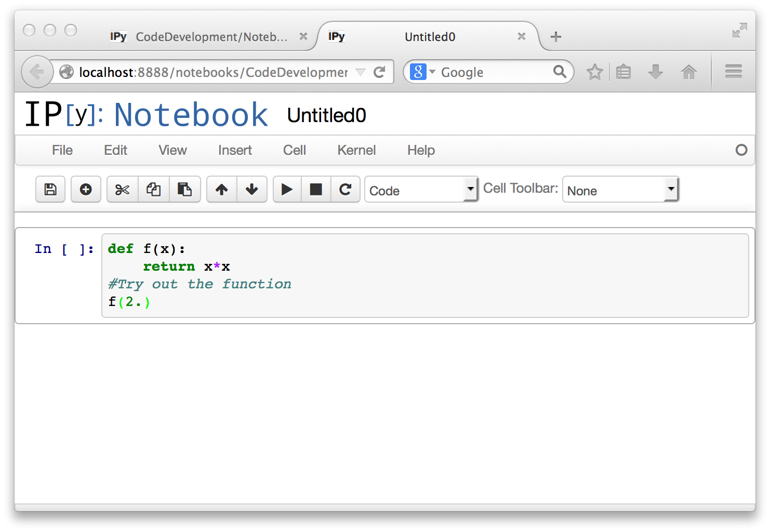The width and height of the screenshot is (770, 532).
Task: Restart the kernel with the circular arrow
Action: pos(346,190)
